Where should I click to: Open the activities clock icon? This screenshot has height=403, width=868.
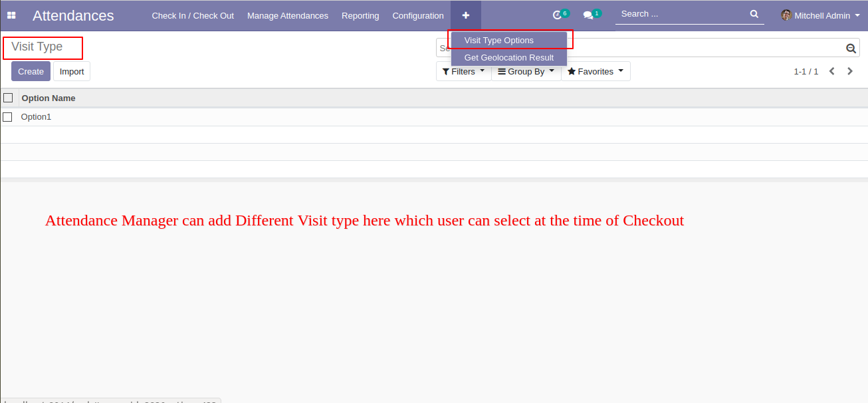(x=557, y=15)
